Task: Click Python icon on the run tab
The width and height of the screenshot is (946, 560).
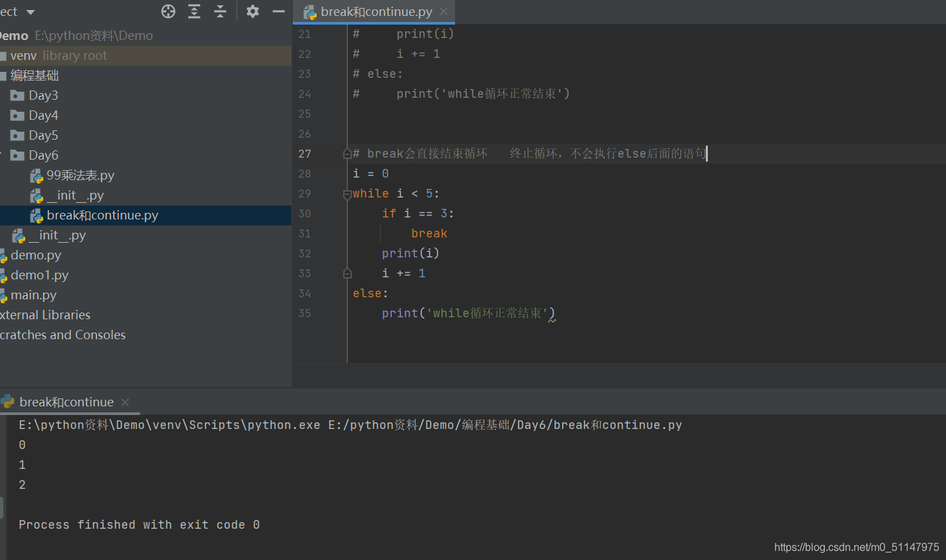Action: pos(8,402)
